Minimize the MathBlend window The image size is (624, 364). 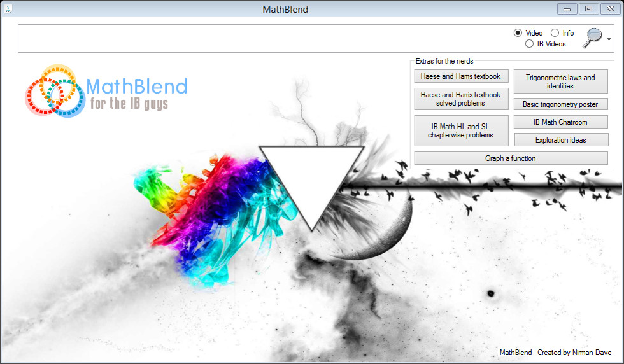567,9
